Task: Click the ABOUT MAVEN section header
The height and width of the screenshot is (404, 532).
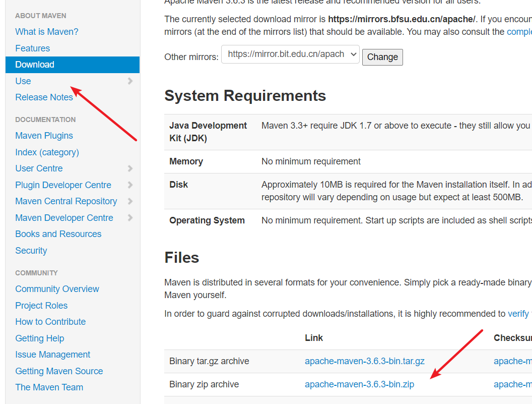Action: pyautogui.click(x=41, y=16)
